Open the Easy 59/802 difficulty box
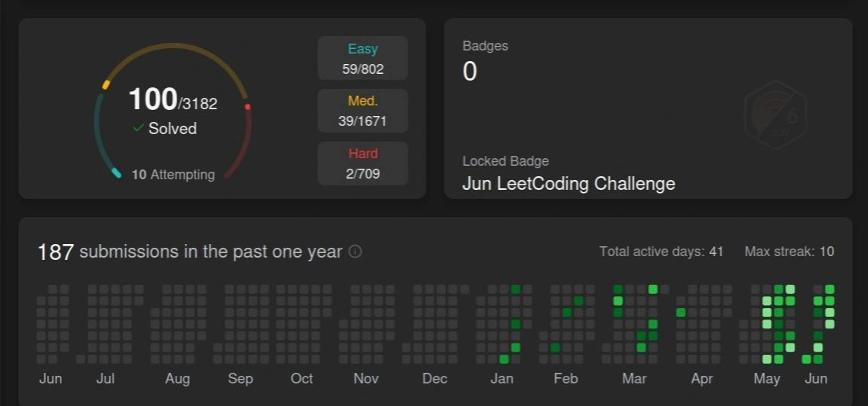Viewport: 868px width, 406px height. pos(362,59)
